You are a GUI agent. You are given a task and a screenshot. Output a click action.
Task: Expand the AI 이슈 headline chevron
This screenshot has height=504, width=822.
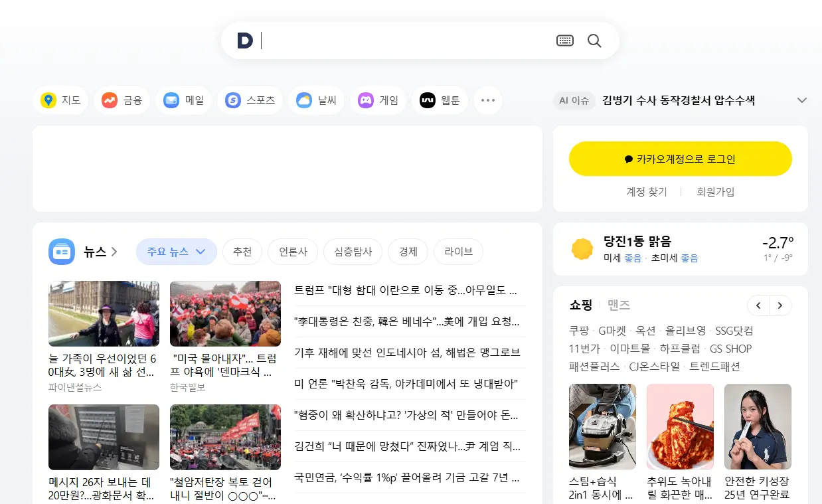pos(801,100)
